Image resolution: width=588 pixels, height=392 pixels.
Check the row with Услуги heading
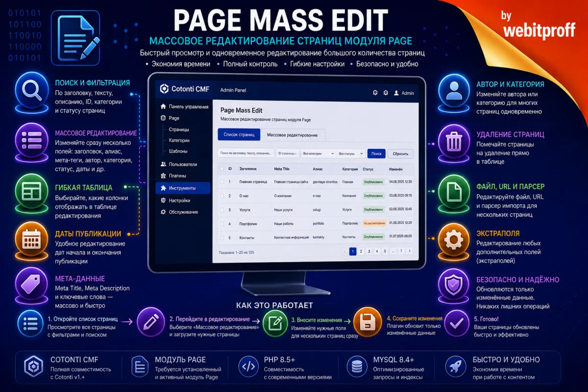[x=222, y=210]
